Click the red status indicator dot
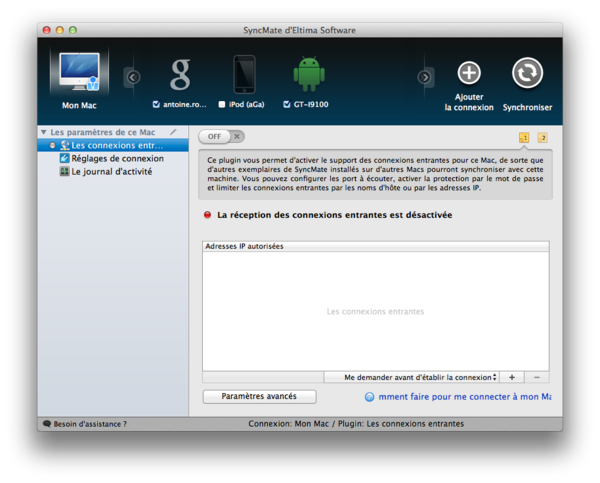Viewport: 600px width, 483px height. point(207,215)
